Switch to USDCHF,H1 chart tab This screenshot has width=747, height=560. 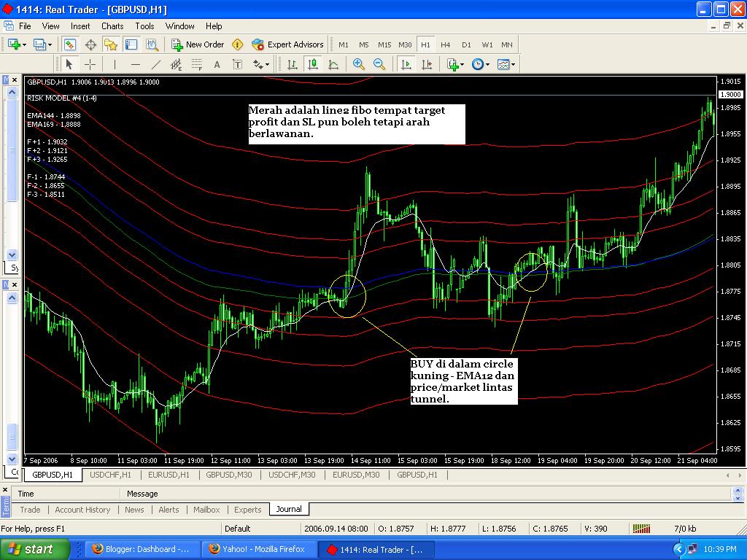pyautogui.click(x=110, y=475)
